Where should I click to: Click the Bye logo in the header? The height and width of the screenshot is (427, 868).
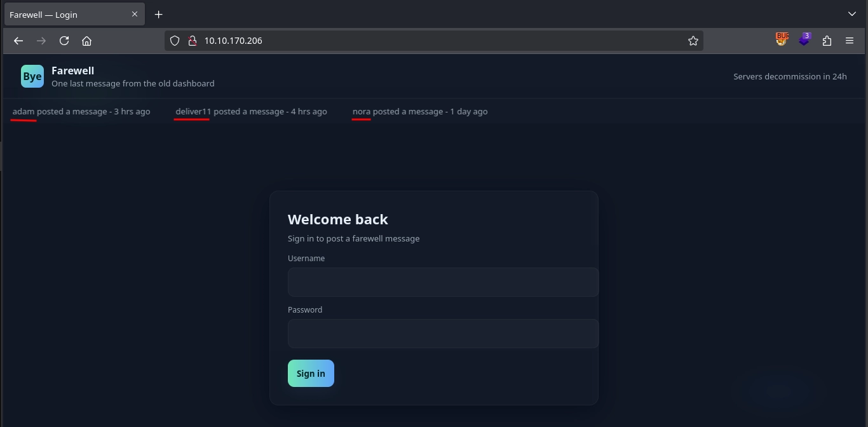click(32, 76)
